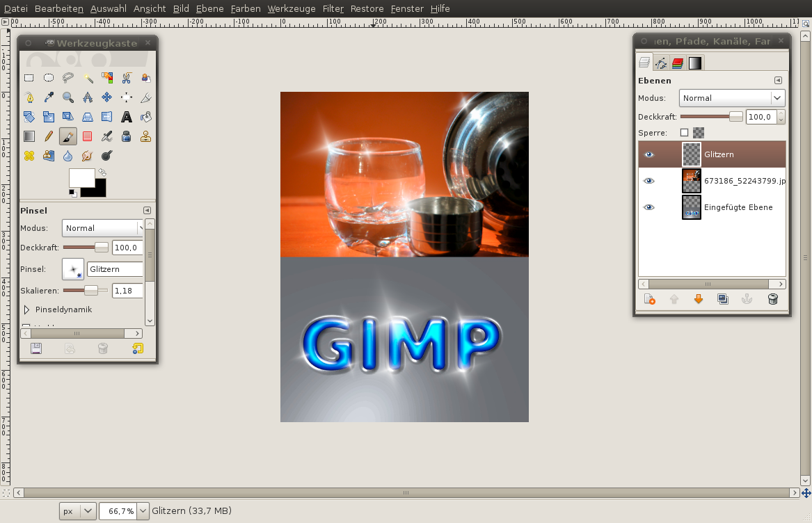Create a new layer in Ebenen panel

point(649,299)
